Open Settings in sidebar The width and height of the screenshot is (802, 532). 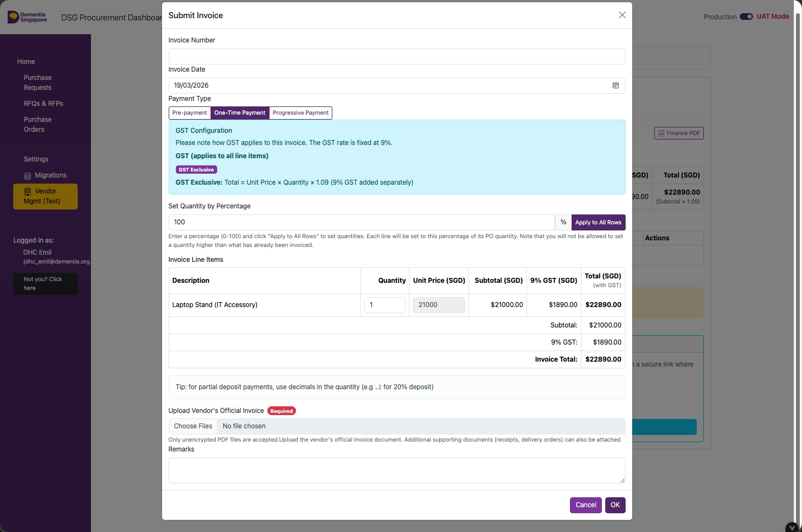[x=36, y=159]
